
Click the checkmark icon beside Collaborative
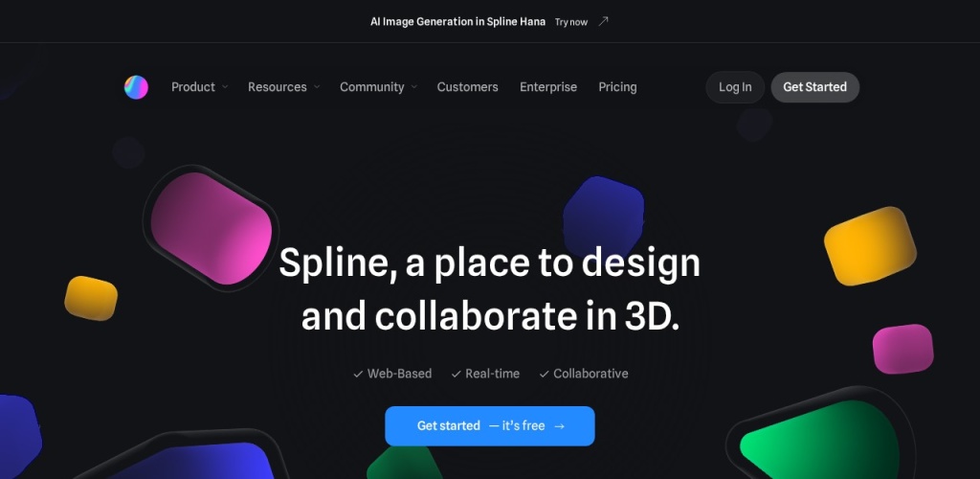pyautogui.click(x=544, y=374)
